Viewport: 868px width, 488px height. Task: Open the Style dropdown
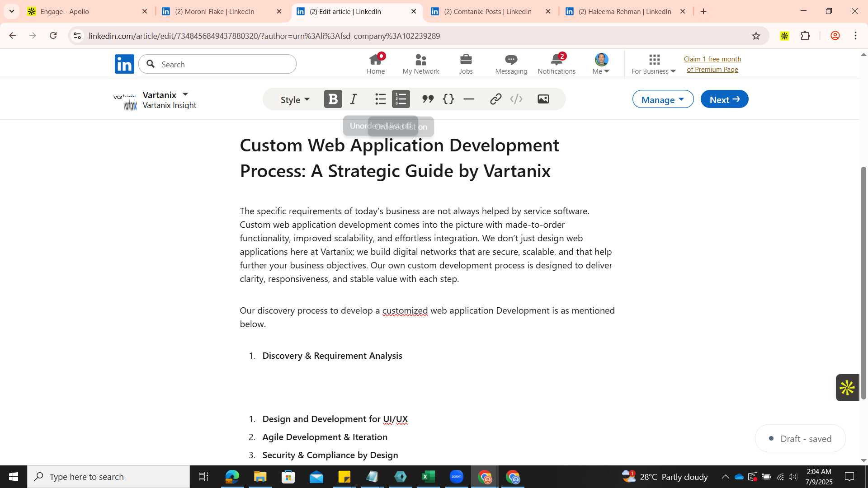coord(295,99)
